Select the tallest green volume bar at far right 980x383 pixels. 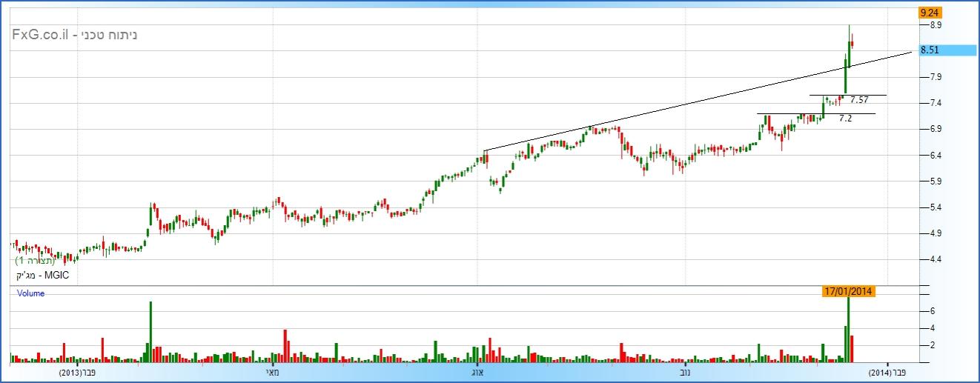pyautogui.click(x=849, y=330)
